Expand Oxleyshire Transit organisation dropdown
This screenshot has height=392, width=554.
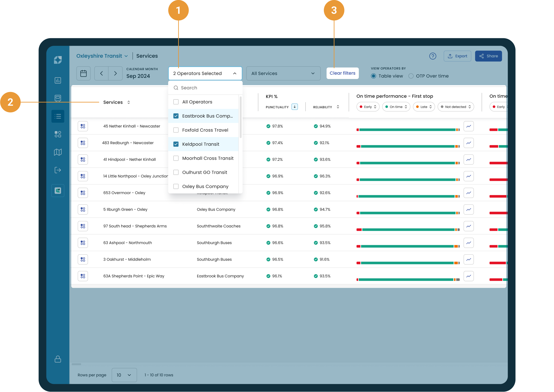click(102, 56)
